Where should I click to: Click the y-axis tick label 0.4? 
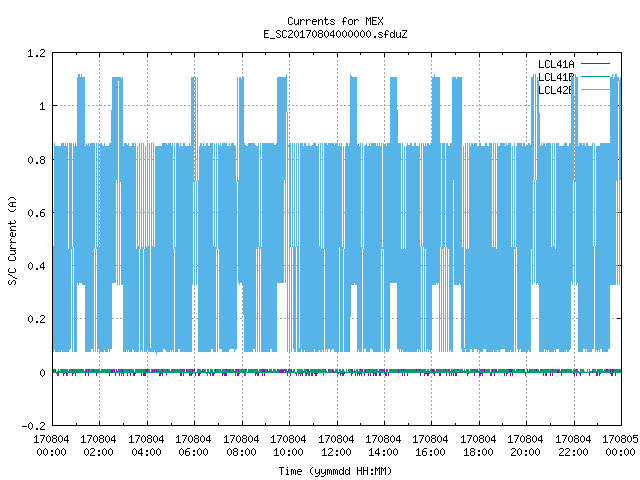click(36, 266)
